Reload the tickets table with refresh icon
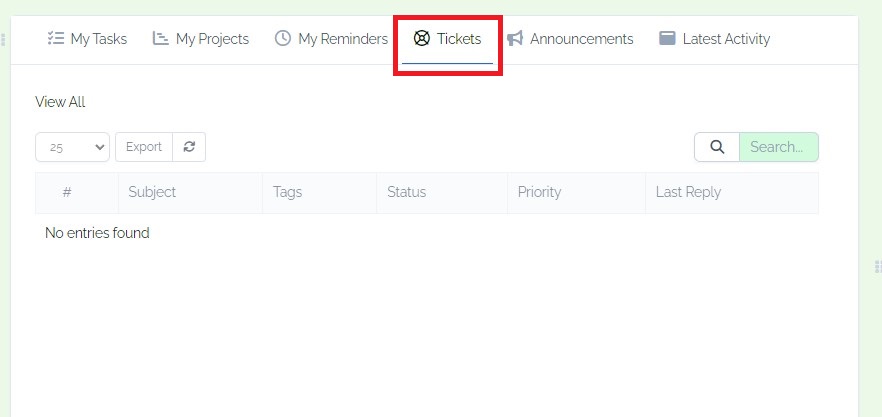 [x=189, y=147]
